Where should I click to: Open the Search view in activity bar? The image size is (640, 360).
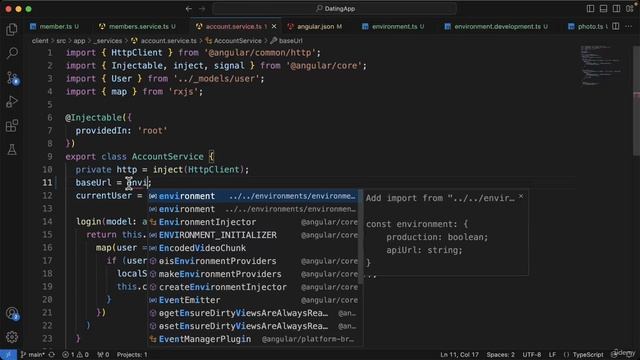(12, 53)
